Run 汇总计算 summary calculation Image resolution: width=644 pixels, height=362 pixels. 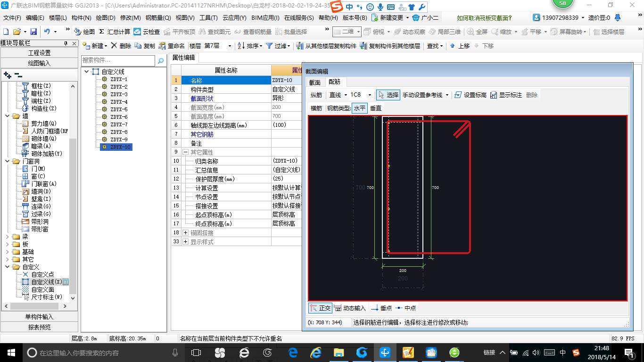[115, 32]
